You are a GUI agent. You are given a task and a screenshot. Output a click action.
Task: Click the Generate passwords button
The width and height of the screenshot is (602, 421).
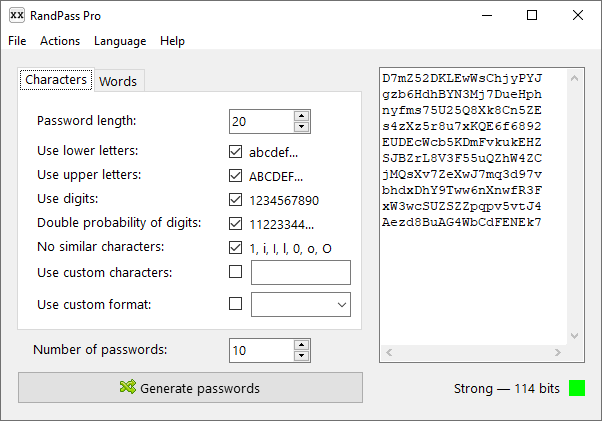(x=190, y=388)
